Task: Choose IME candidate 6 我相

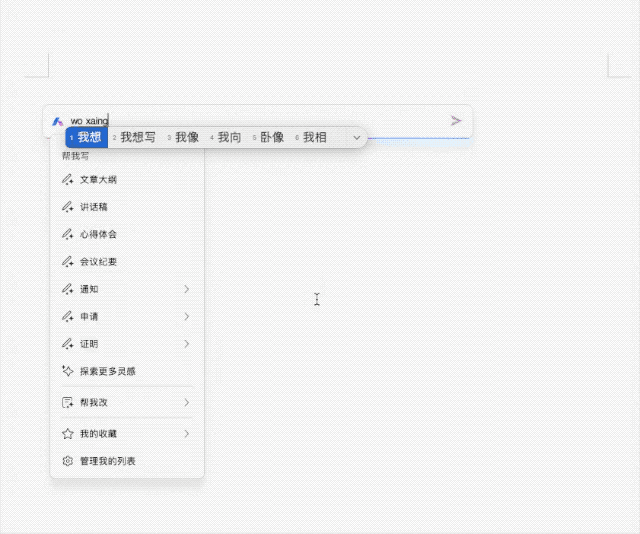Action: pyautogui.click(x=311, y=137)
